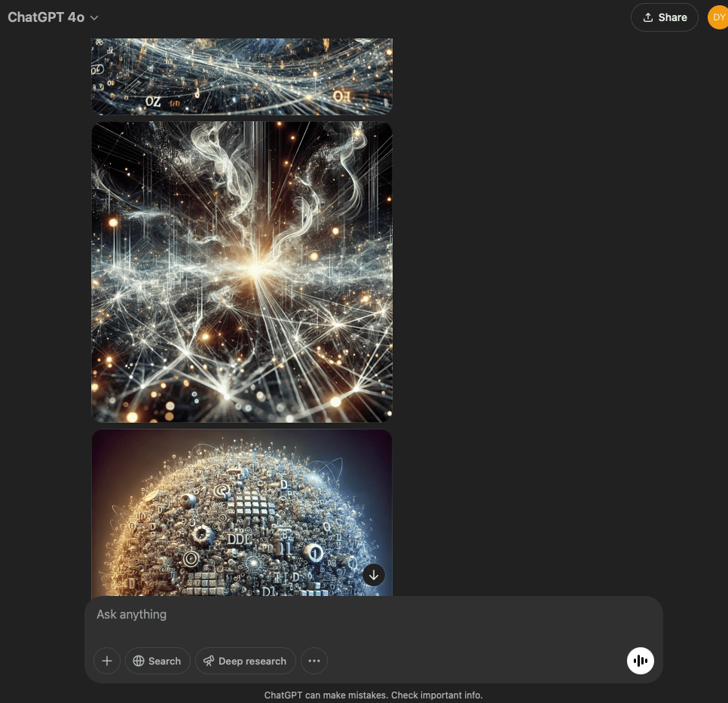Click the 'ChatGPT can make mistakes' footer text
The height and width of the screenshot is (703, 728).
[x=373, y=695]
